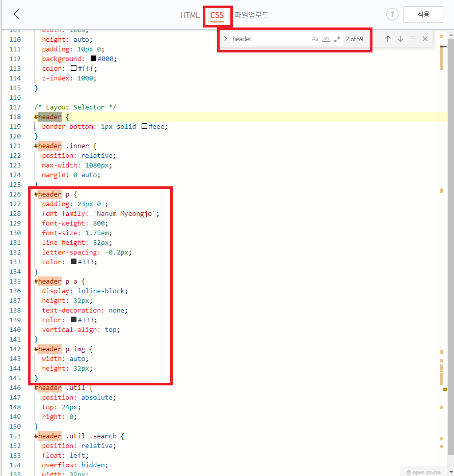The height and width of the screenshot is (476, 454).
Task: Click the '#header p img {' selector
Action: click(64, 349)
